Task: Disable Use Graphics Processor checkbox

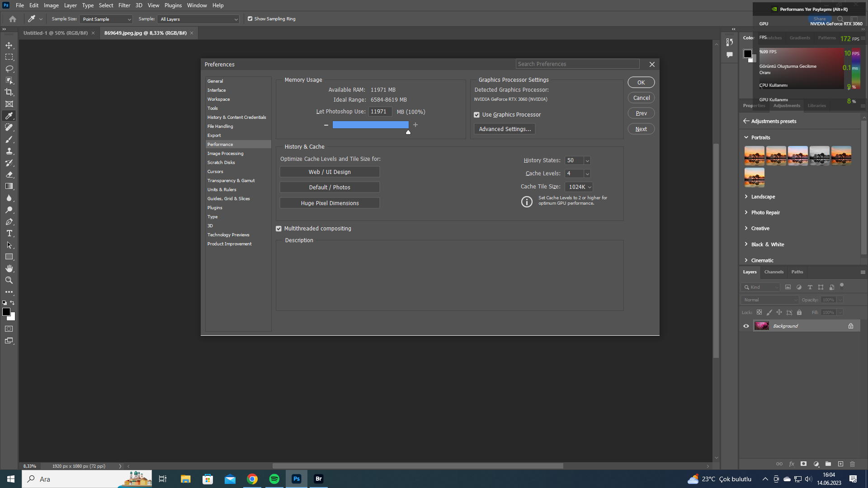Action: tap(476, 115)
